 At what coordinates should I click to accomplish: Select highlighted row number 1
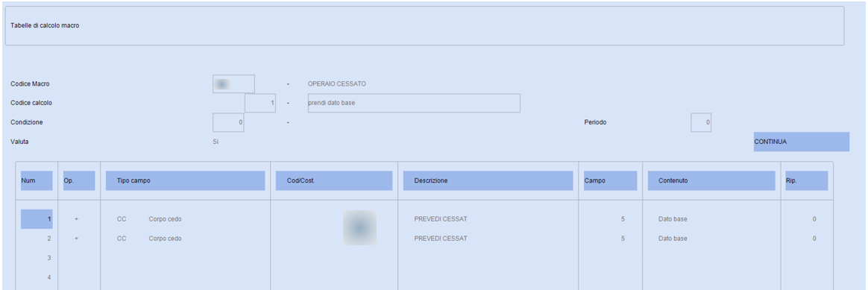click(37, 219)
